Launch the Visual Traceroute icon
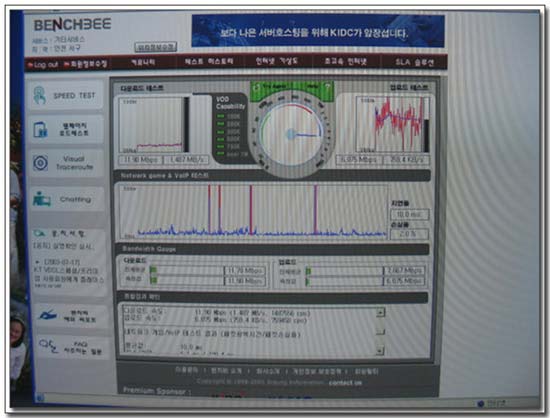Viewport: 550px width, 418px height. click(x=41, y=163)
